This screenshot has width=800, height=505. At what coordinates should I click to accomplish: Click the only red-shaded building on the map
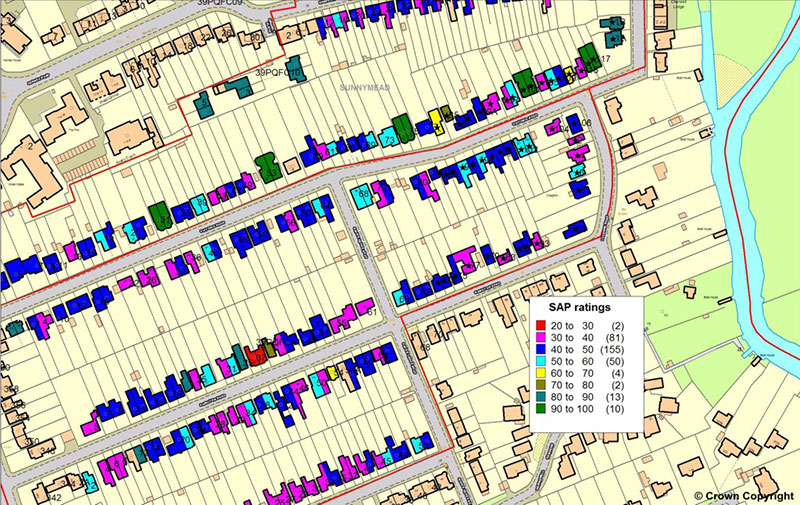(256, 355)
